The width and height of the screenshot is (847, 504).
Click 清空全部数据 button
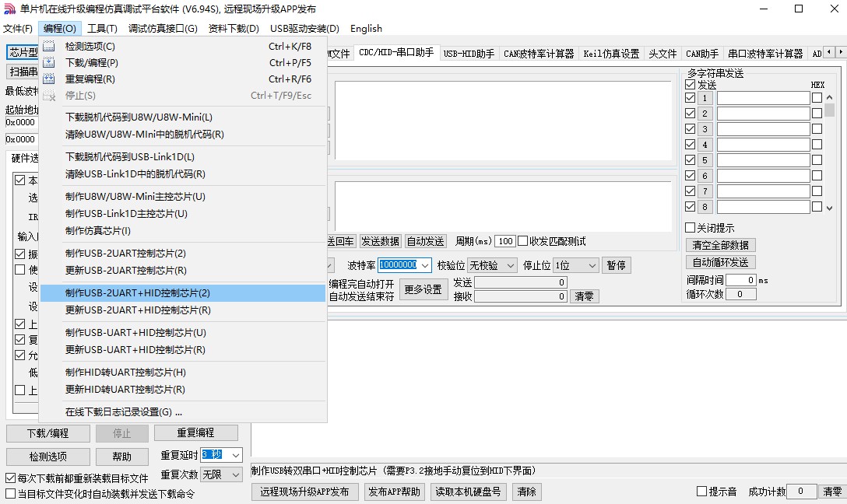point(721,245)
